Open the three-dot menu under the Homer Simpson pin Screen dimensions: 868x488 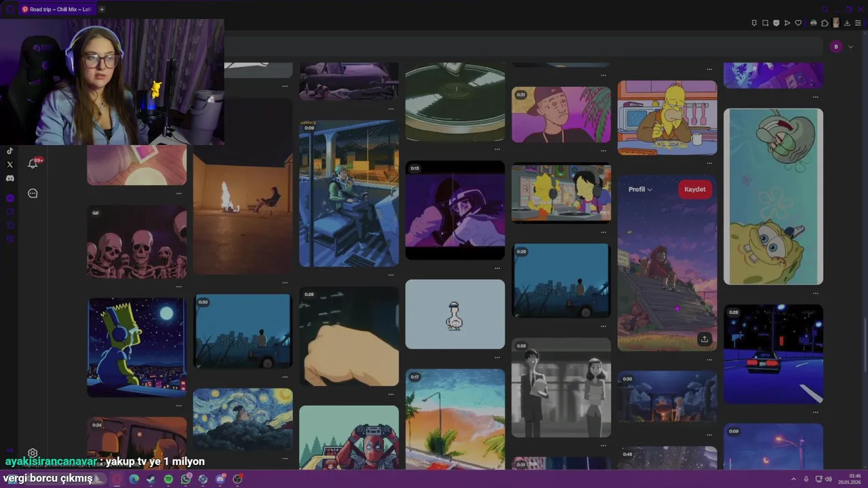(x=709, y=163)
